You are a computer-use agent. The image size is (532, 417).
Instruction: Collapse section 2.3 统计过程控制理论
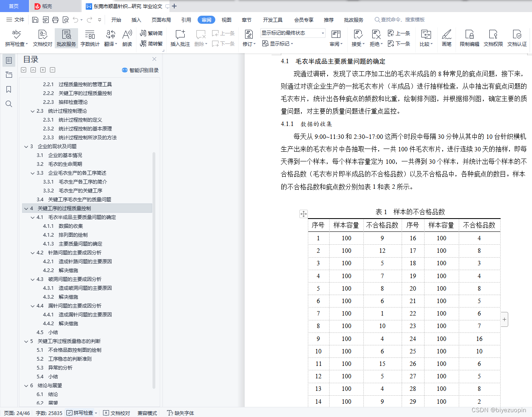33,111
